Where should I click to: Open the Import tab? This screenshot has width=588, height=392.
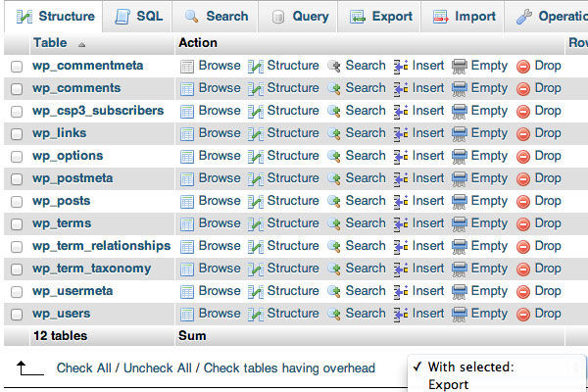464,17
